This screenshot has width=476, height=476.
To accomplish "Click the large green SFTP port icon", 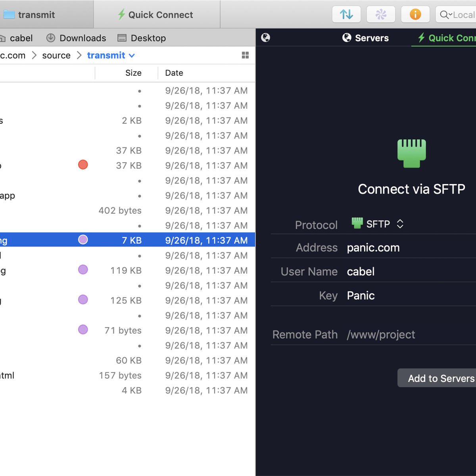I will tap(411, 153).
